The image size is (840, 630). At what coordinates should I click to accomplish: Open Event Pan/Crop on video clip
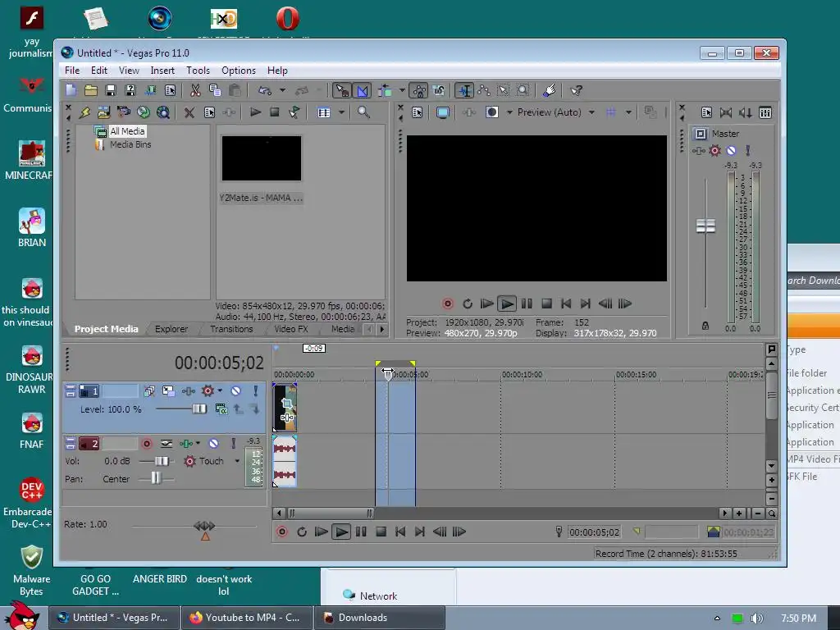(287, 403)
